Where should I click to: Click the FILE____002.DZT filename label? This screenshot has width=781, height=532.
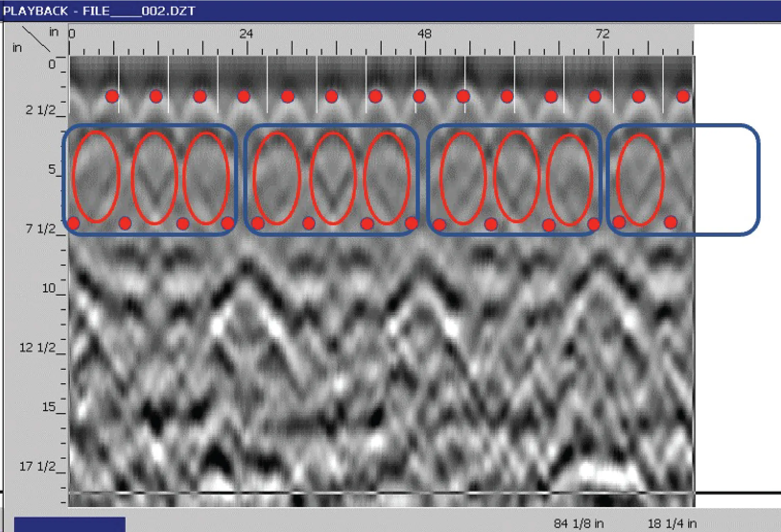tap(138, 11)
